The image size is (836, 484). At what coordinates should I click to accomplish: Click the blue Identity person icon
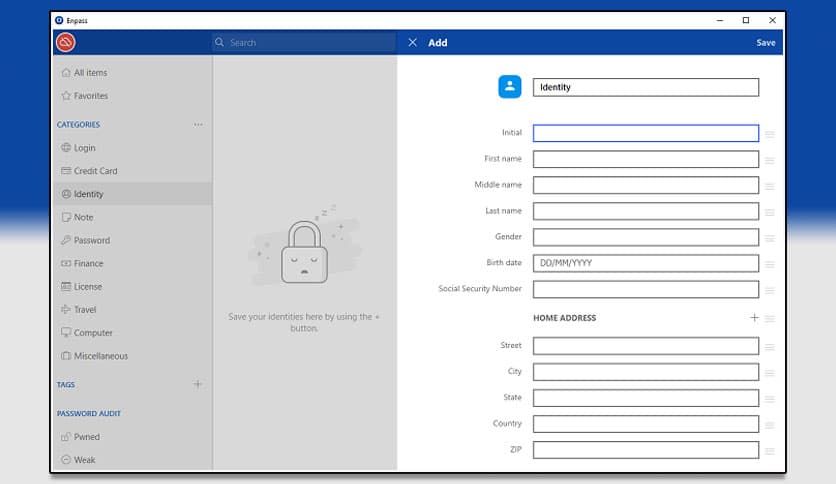click(510, 86)
